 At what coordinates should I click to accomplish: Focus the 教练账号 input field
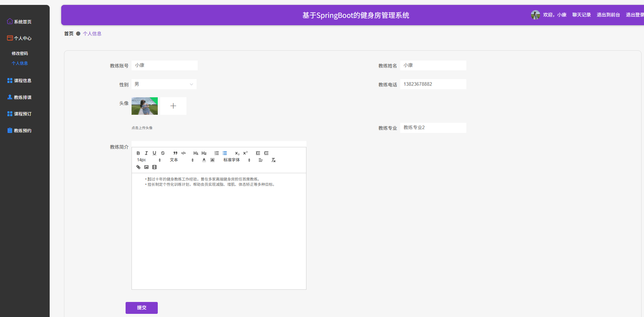[164, 65]
